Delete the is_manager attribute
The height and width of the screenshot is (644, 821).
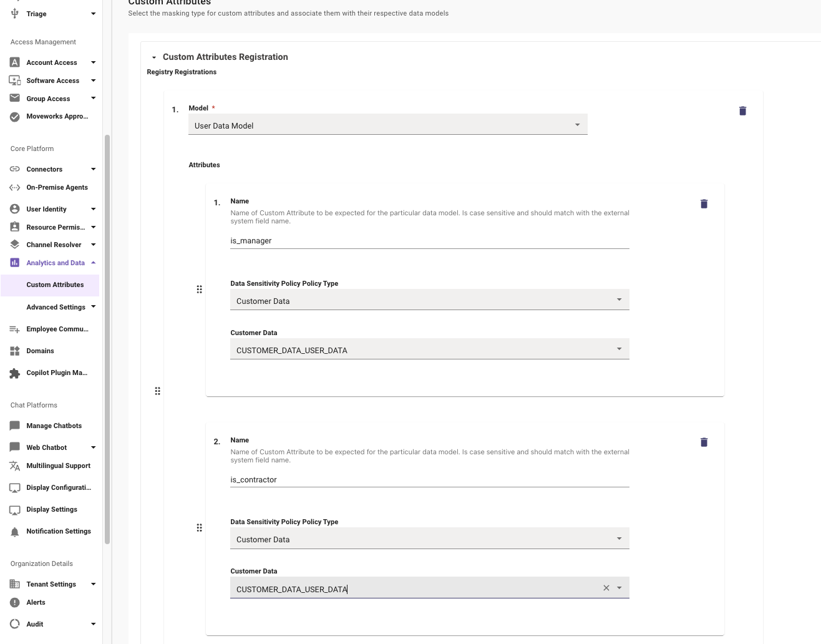[x=704, y=203]
